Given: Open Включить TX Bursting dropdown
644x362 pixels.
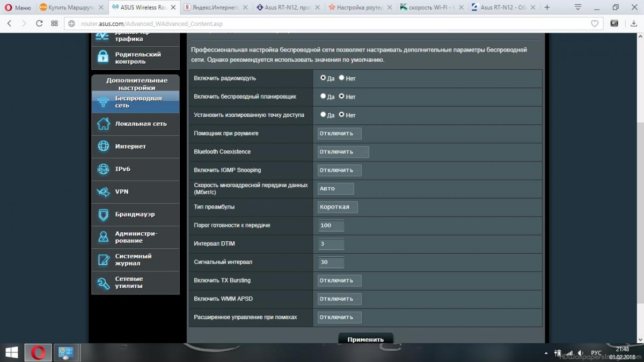Looking at the screenshot, I should pos(339,280).
